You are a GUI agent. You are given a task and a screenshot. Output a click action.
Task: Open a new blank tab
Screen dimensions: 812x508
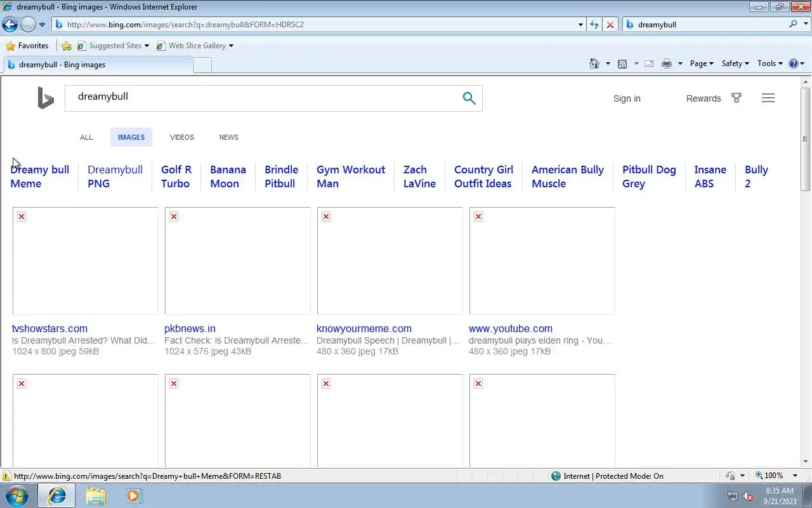pos(202,65)
